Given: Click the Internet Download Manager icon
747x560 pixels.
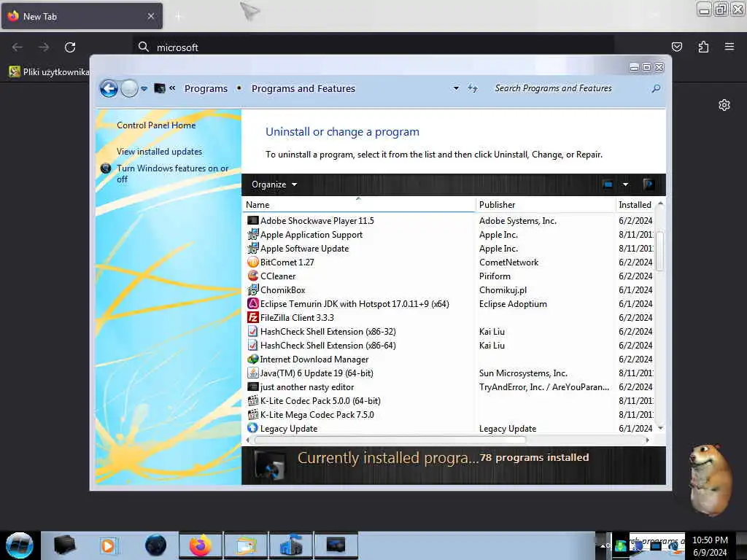Looking at the screenshot, I should pyautogui.click(x=252, y=359).
